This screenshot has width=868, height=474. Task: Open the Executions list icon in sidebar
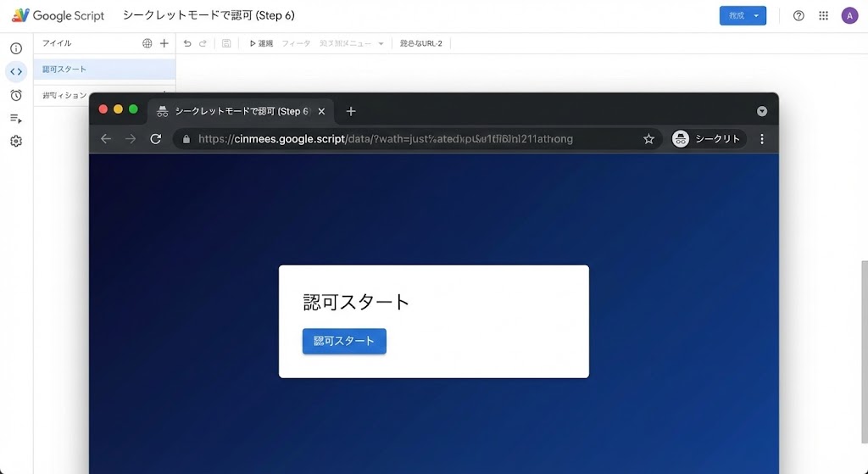[16, 118]
